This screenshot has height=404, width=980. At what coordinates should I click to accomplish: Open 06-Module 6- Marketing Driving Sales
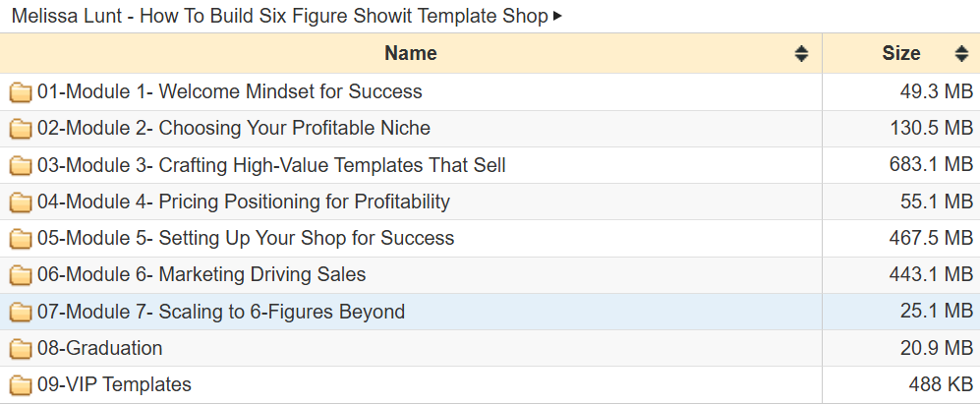click(x=202, y=274)
